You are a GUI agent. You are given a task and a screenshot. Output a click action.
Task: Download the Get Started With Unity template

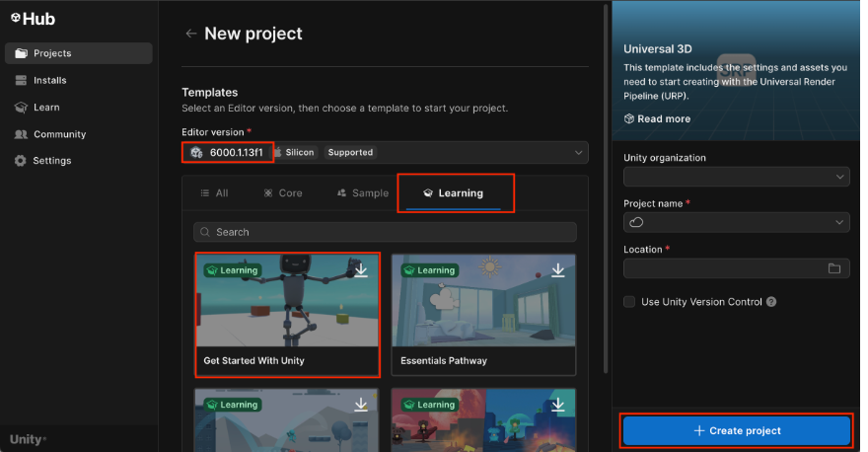(x=361, y=270)
